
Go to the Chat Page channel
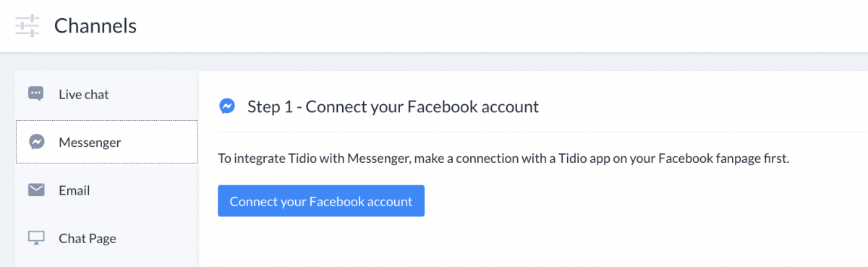[106, 238]
